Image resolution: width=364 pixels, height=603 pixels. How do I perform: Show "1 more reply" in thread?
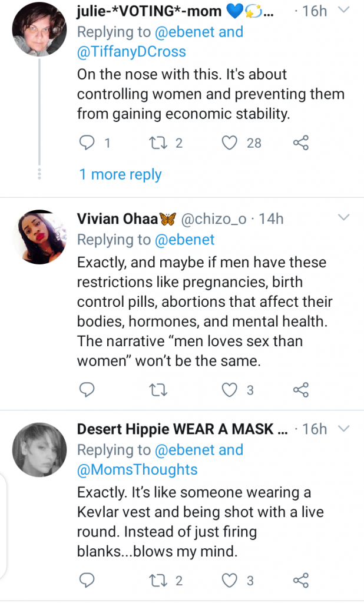(120, 174)
